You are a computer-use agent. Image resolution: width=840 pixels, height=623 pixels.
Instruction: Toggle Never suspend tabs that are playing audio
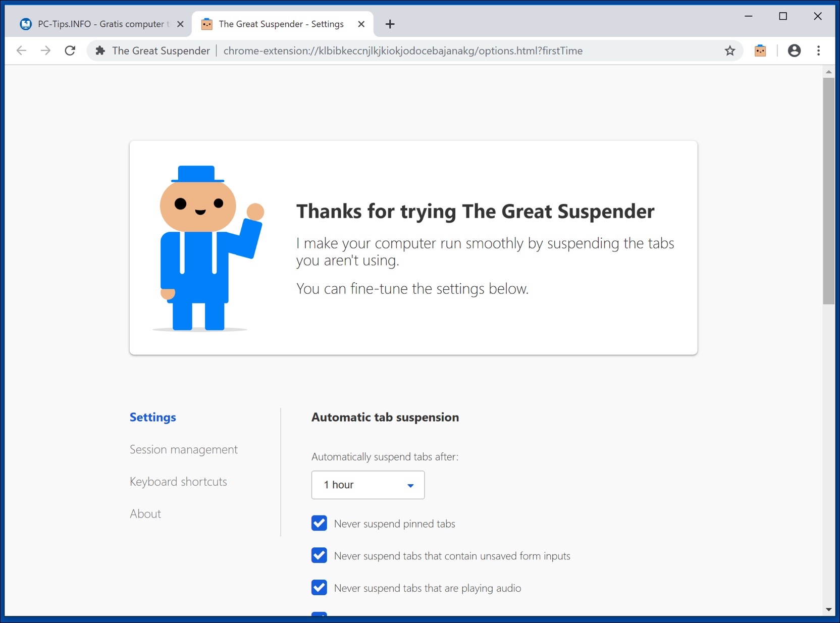[x=319, y=588]
